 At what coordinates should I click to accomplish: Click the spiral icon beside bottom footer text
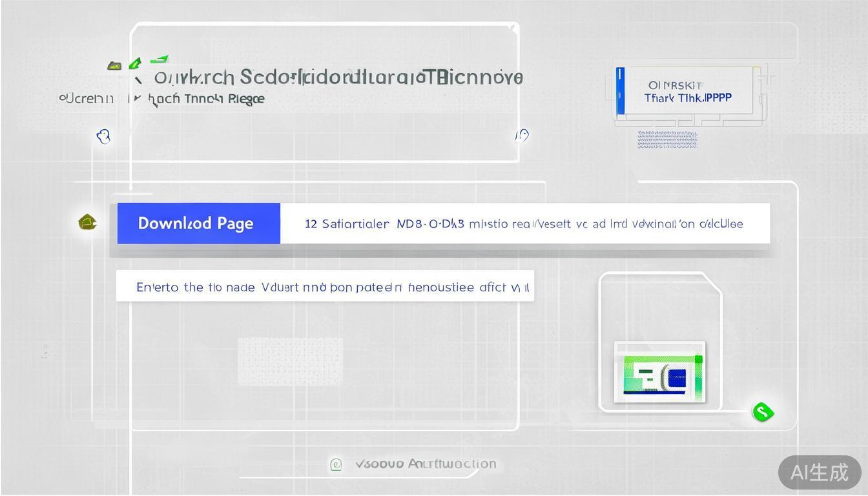coord(336,464)
